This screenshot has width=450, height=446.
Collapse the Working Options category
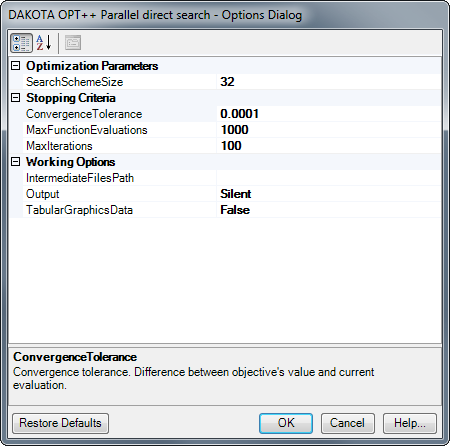click(x=15, y=162)
